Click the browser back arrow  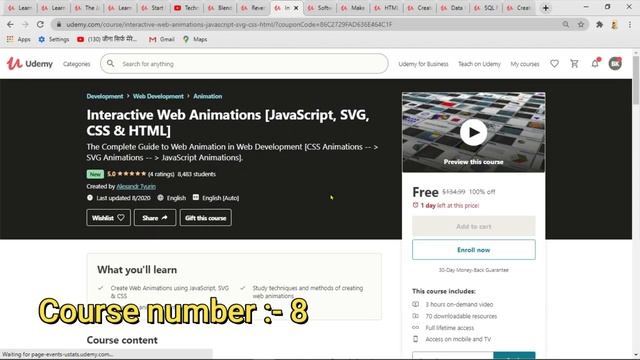[x=10, y=24]
